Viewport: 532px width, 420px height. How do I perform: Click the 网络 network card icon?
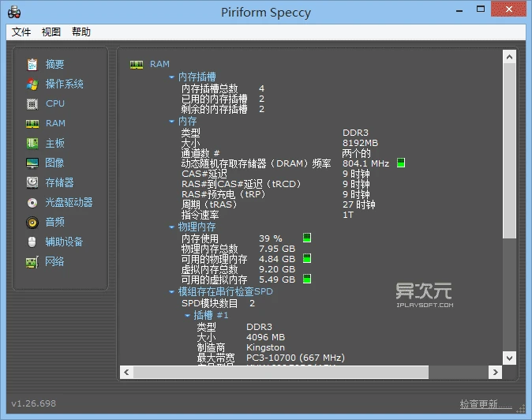[32, 262]
